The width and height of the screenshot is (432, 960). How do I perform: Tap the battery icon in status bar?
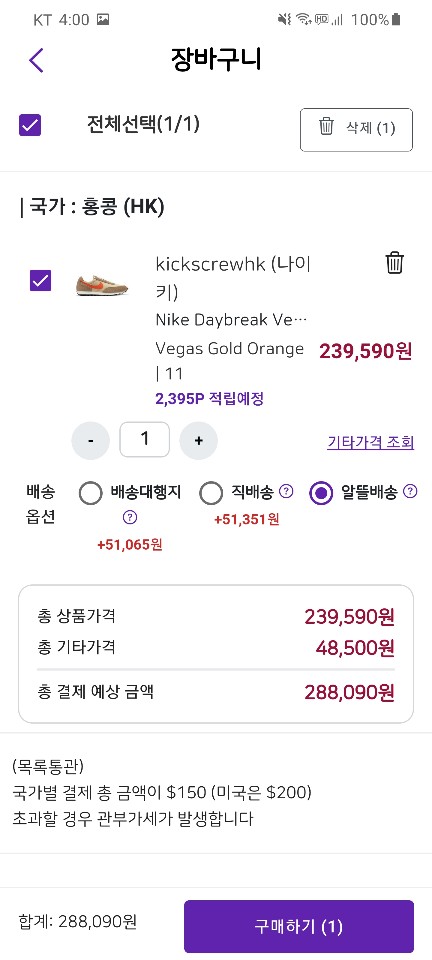pos(396,20)
